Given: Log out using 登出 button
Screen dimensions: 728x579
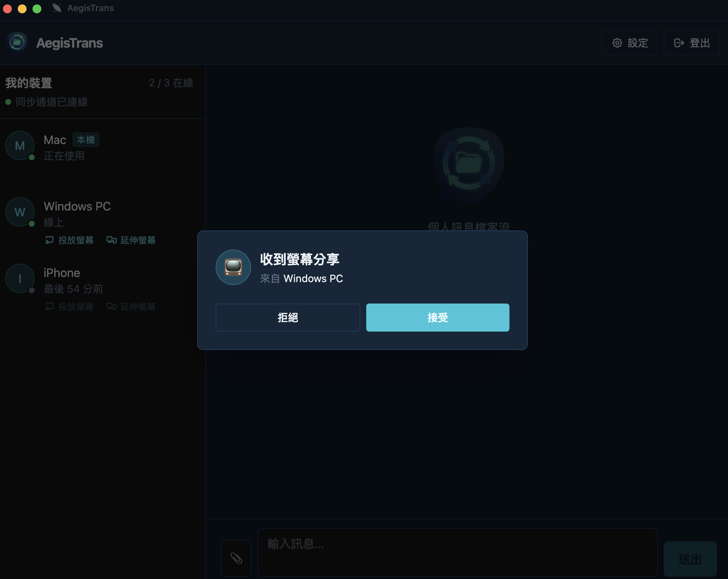Looking at the screenshot, I should [x=691, y=43].
